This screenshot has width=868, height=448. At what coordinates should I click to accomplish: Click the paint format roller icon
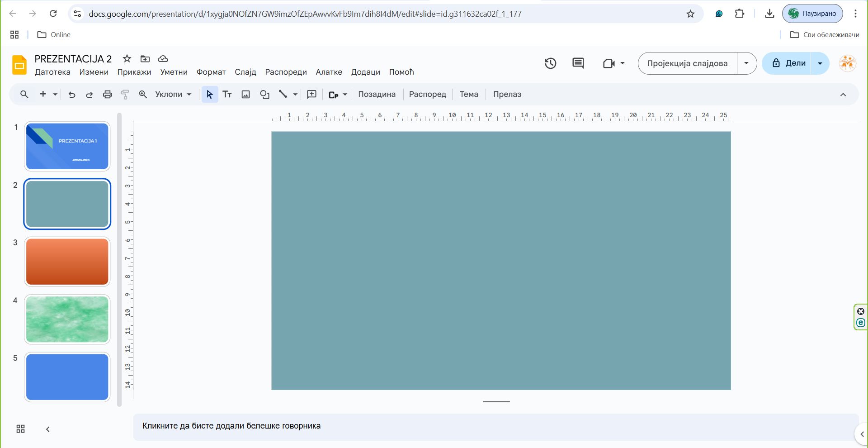click(x=125, y=95)
